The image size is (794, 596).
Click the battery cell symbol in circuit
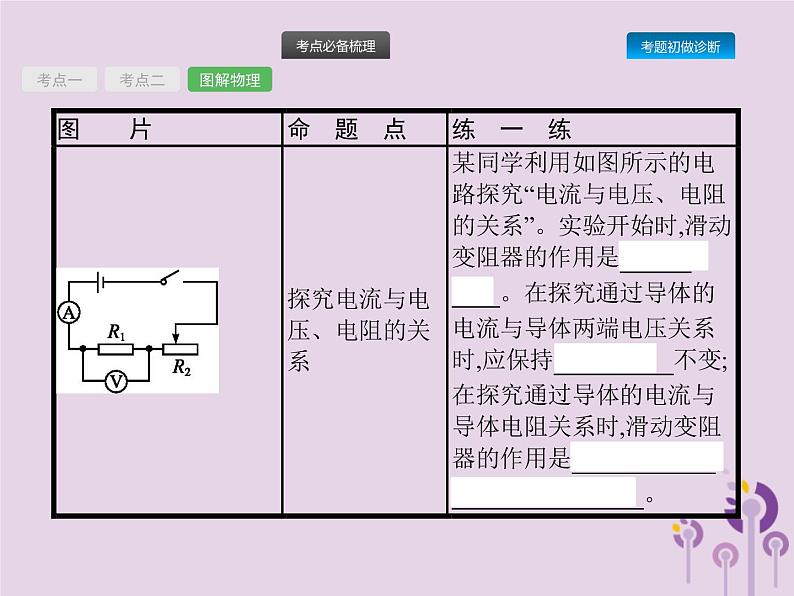(x=99, y=281)
